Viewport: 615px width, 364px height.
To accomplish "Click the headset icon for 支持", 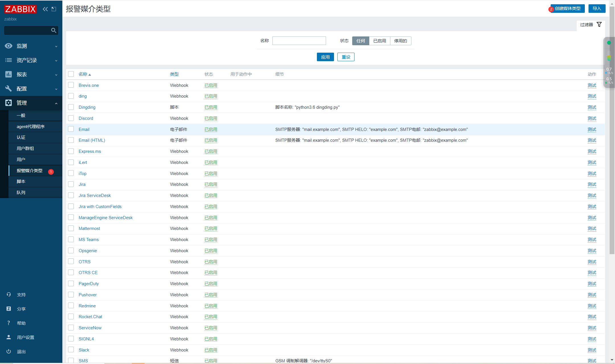I will tap(9, 295).
